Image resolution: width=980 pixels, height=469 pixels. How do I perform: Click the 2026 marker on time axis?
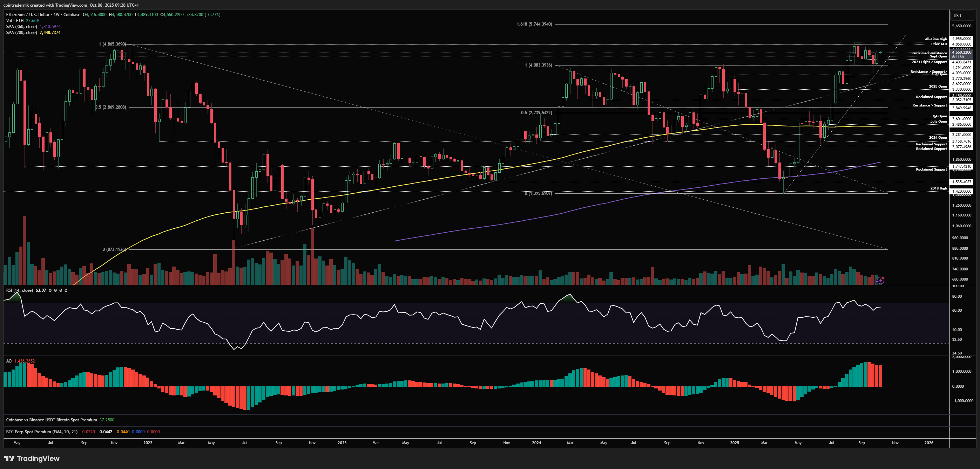[x=929, y=443]
